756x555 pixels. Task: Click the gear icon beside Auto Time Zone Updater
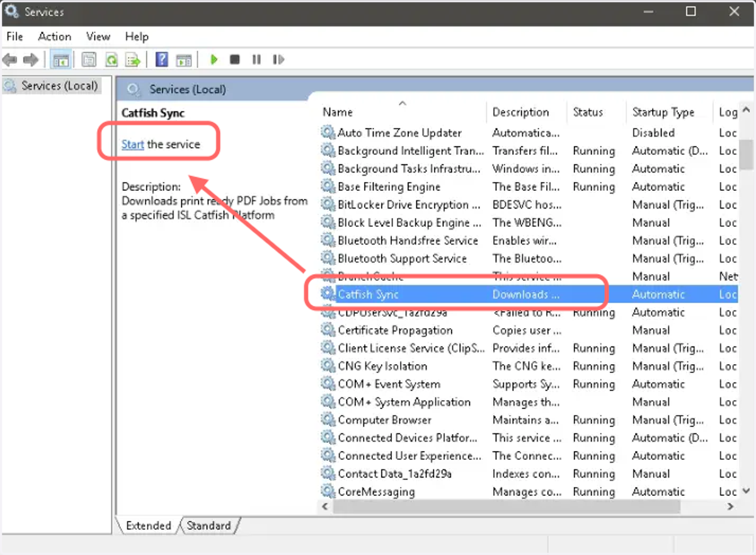point(328,133)
